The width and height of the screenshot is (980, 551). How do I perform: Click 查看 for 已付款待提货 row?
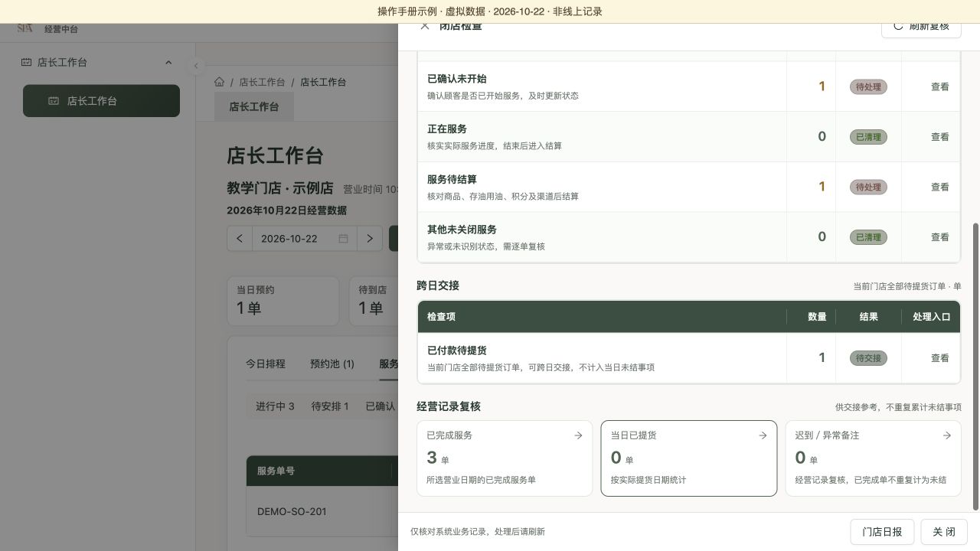[940, 358]
